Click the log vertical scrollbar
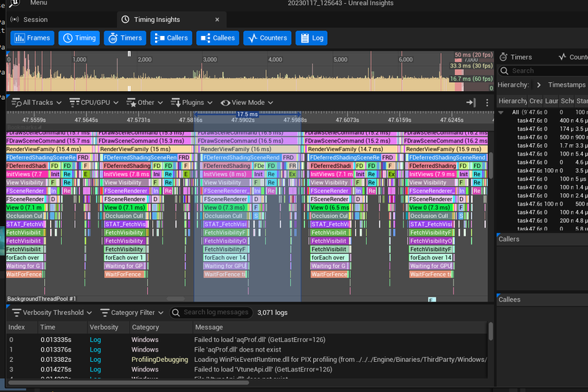This screenshot has height=392, width=588. tap(490, 331)
